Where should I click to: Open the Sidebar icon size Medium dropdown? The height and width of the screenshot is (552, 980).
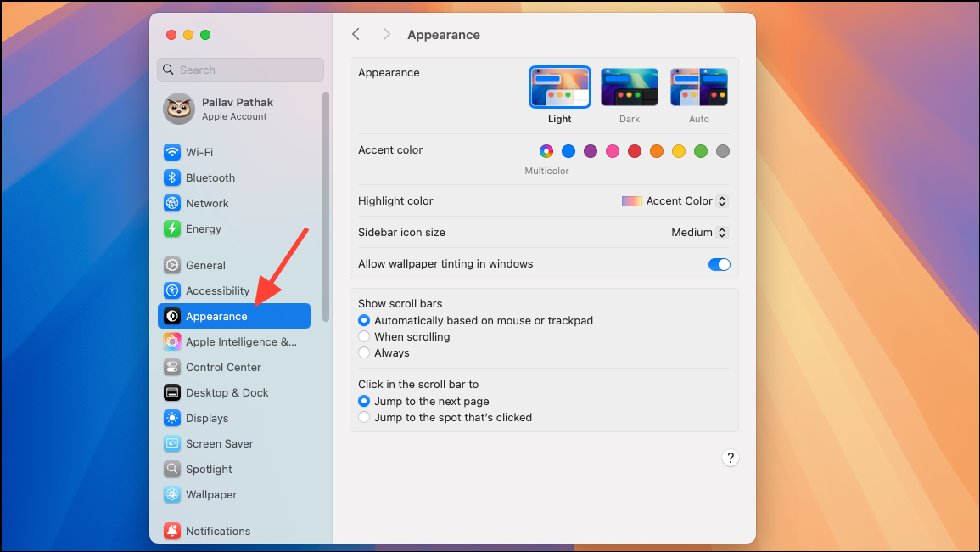coord(699,232)
